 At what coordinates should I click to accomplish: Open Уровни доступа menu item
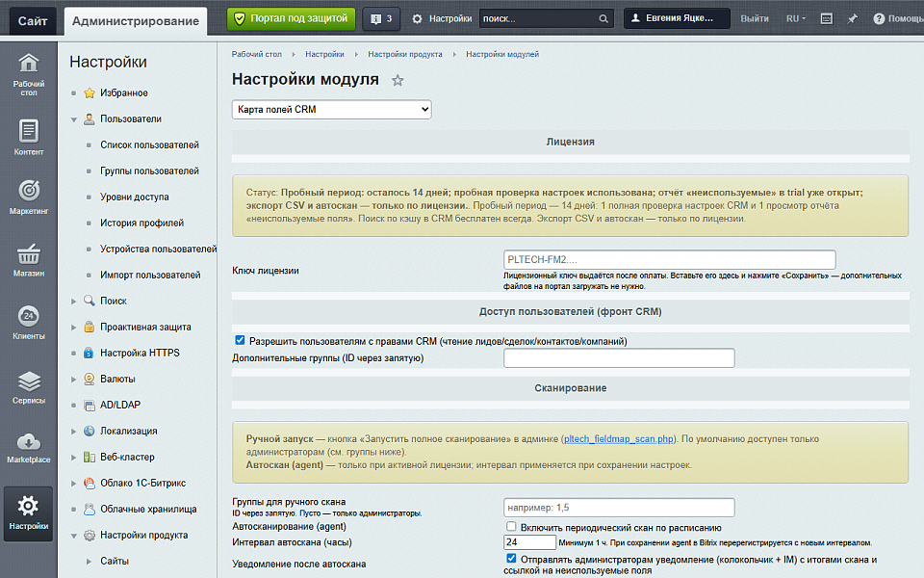click(x=135, y=197)
